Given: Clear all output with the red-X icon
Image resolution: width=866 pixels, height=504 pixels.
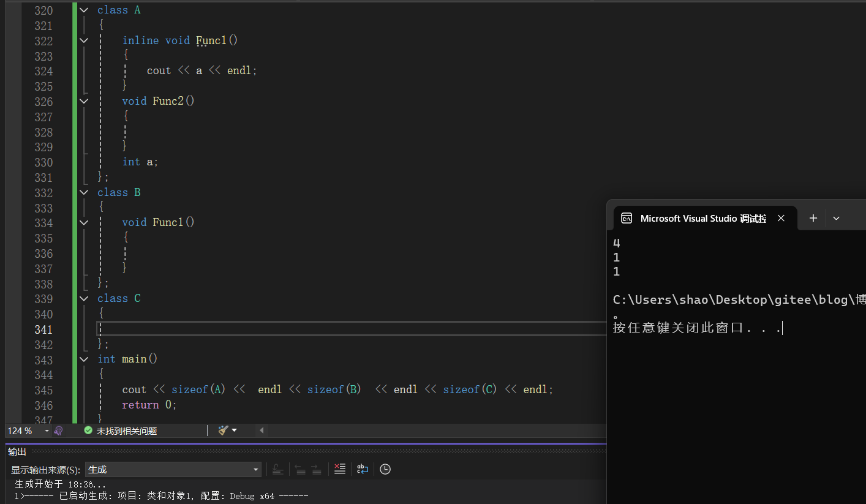Looking at the screenshot, I should tap(340, 470).
